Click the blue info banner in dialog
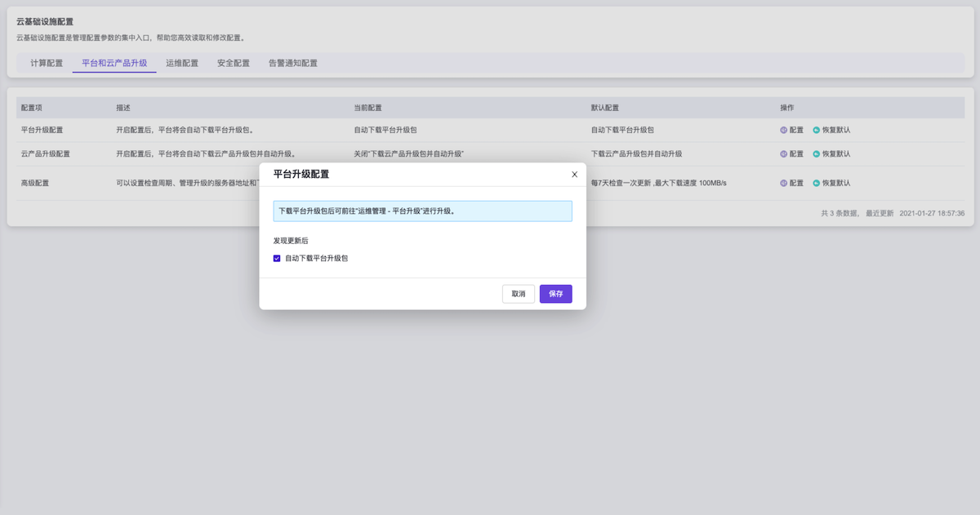Viewport: 980px width, 515px height. pyautogui.click(x=422, y=211)
